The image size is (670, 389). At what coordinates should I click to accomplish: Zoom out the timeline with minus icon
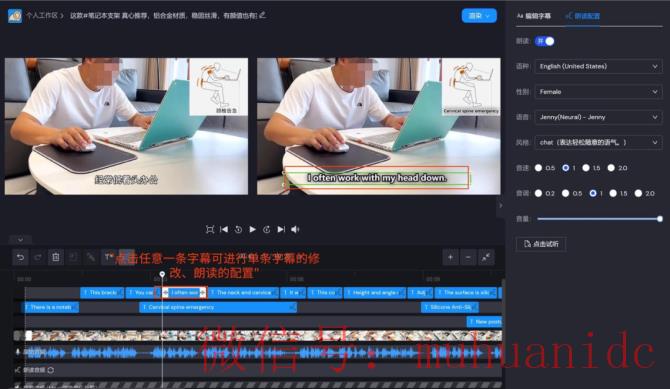(468, 257)
